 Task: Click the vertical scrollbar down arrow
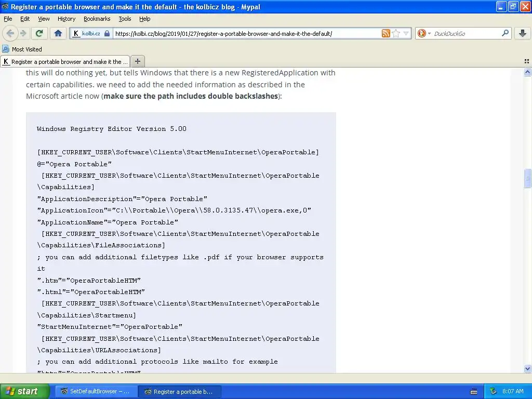tap(527, 368)
